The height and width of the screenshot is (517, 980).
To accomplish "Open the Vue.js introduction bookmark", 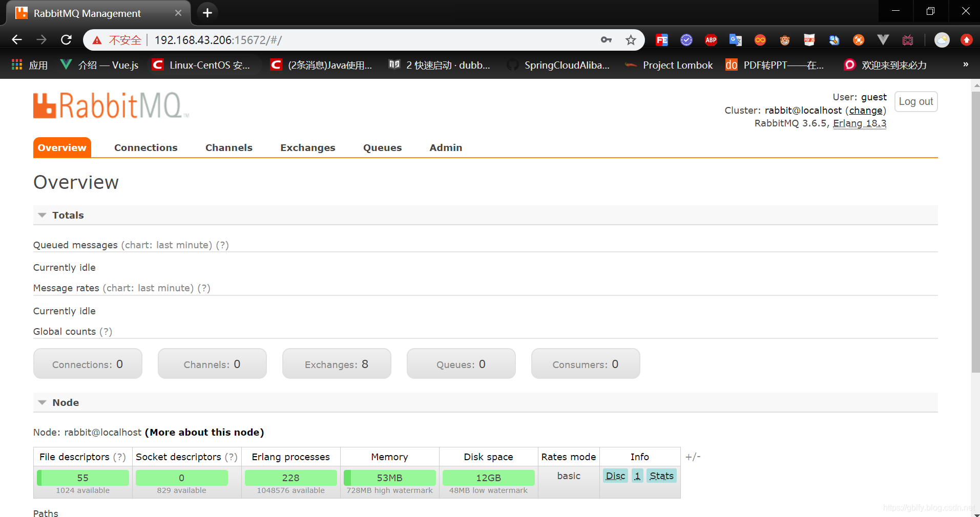I will [x=100, y=65].
